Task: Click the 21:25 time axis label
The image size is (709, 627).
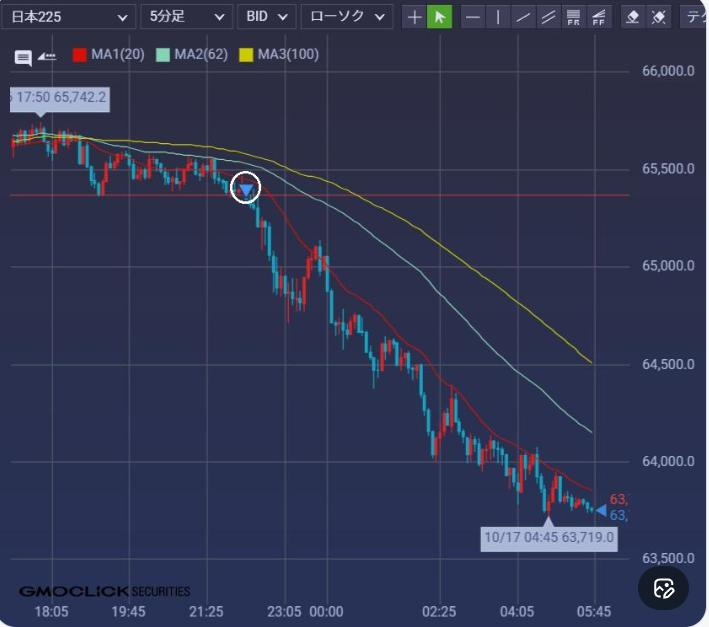Action: coord(206,612)
